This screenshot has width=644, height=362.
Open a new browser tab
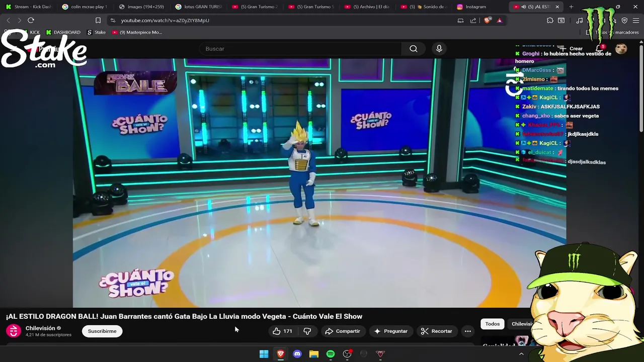pyautogui.click(x=571, y=7)
